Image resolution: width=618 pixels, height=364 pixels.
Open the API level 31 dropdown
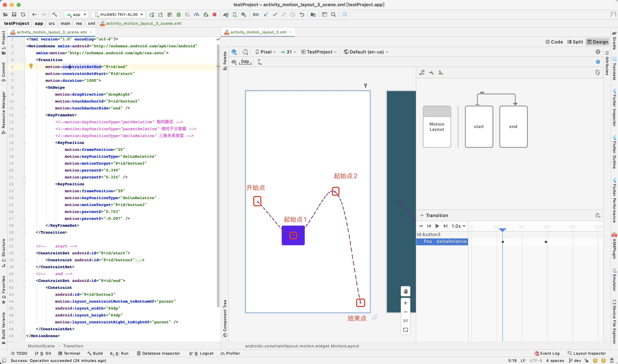[288, 52]
